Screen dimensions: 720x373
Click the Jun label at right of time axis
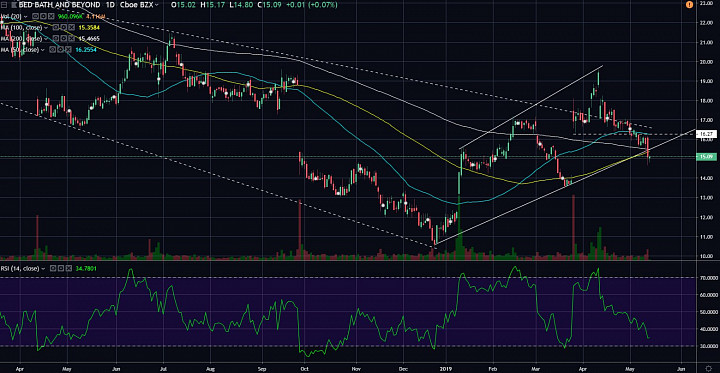coord(682,368)
